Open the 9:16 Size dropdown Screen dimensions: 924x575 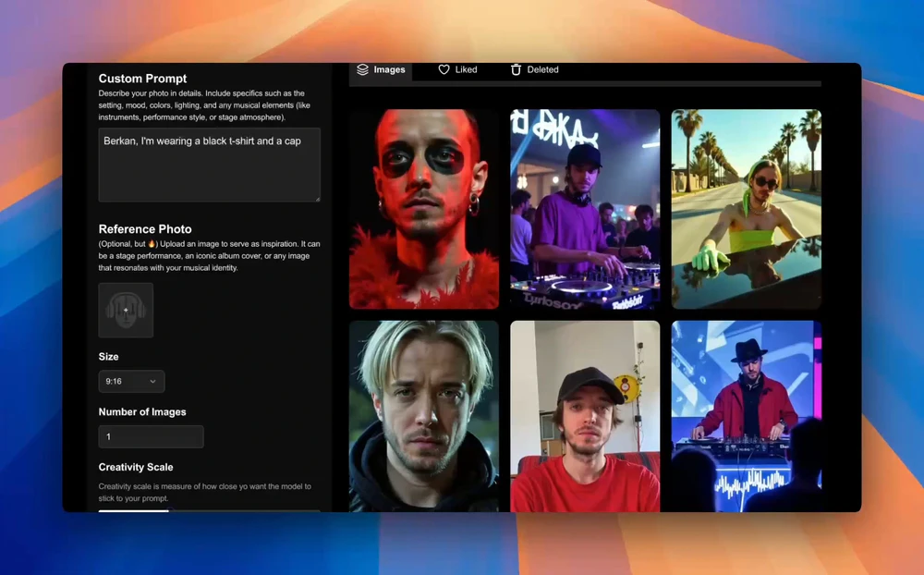tap(131, 382)
